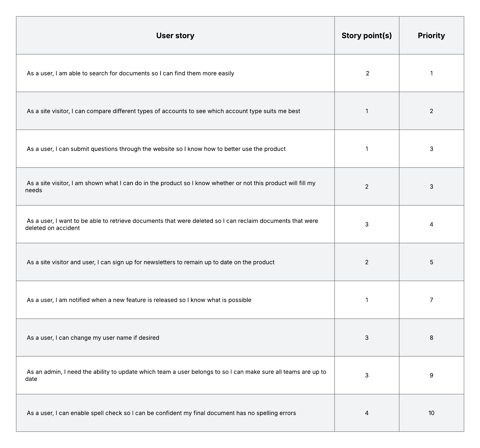The height and width of the screenshot is (448, 480).
Task: Click priority value 10 cell
Action: point(431,413)
